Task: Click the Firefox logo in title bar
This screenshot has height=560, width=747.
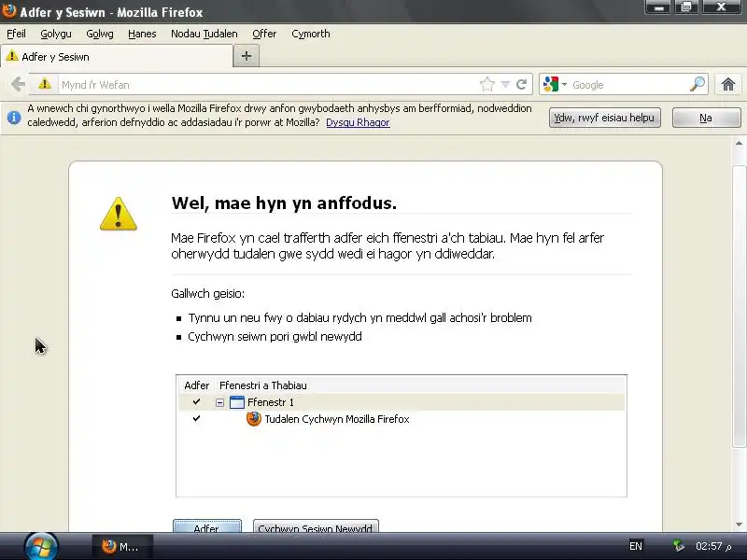Action: click(x=8, y=11)
